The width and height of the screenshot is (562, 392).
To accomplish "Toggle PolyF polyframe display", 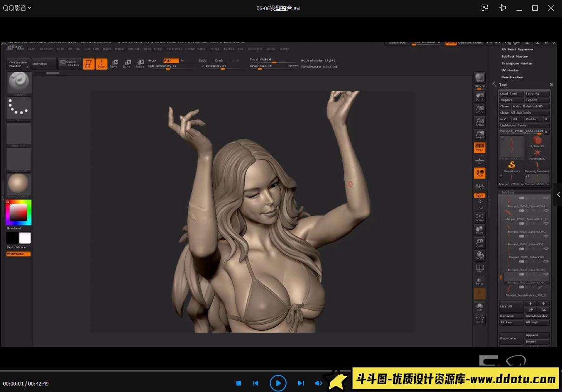I will click(x=480, y=268).
